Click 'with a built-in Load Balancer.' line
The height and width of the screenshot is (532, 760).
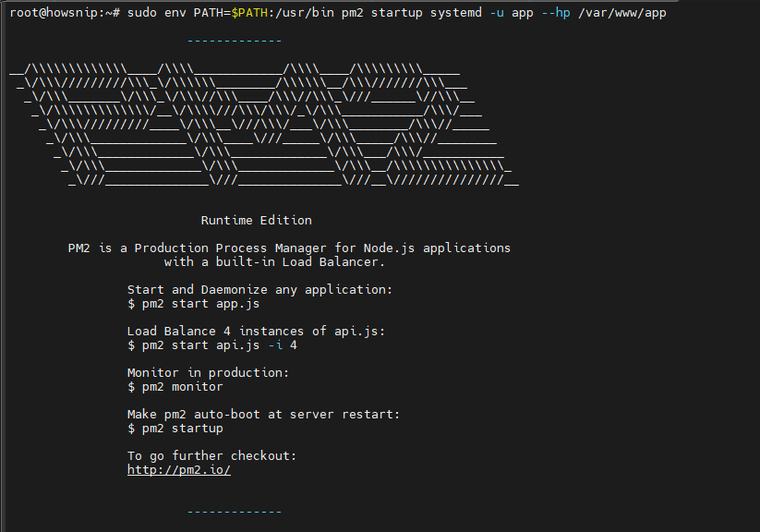274,262
